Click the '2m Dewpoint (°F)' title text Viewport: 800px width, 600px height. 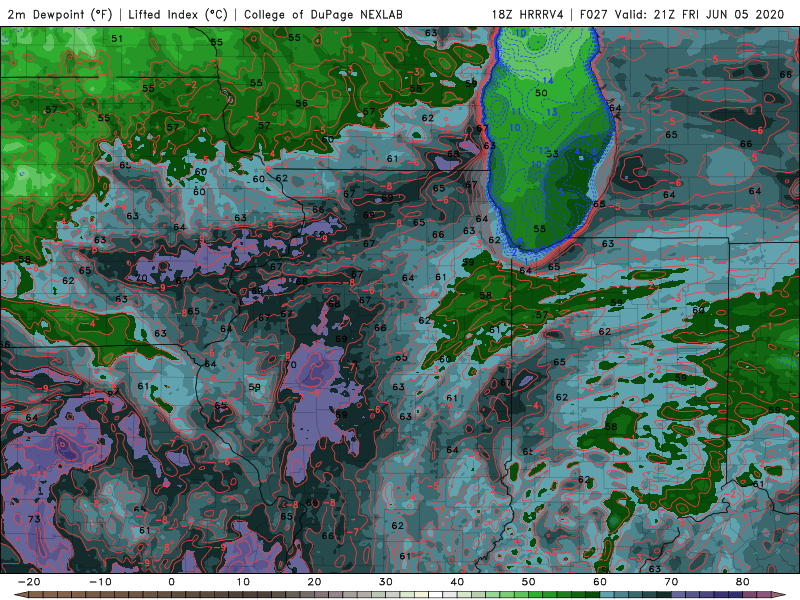tap(60, 15)
